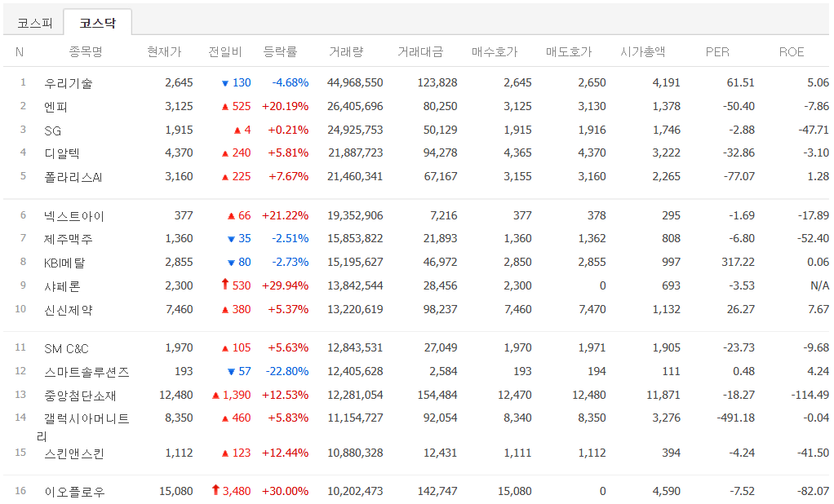Click the -47.71 ROE of SG
The width and height of the screenshot is (834, 504).
(814, 129)
